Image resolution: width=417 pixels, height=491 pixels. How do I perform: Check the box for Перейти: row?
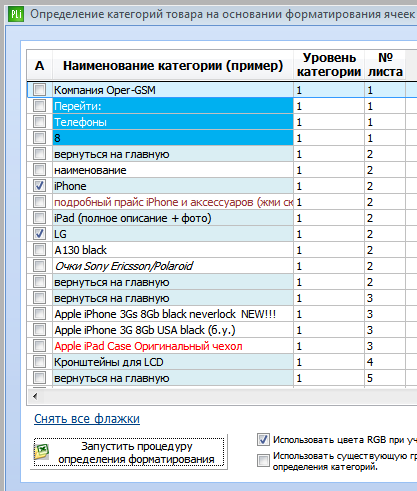click(x=40, y=106)
